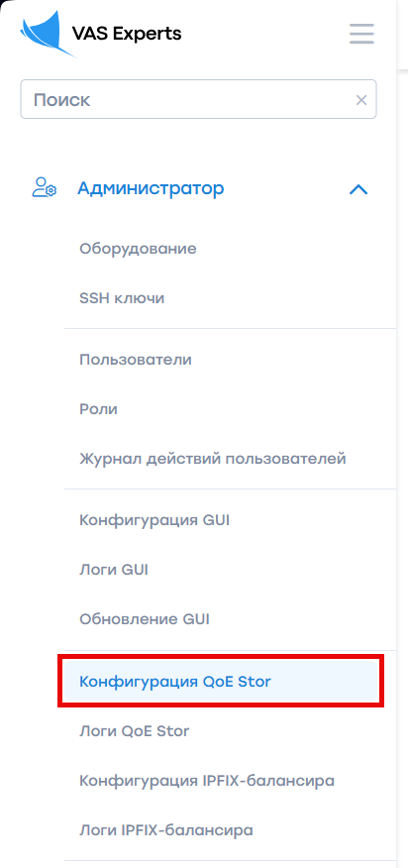
Task: Open the hamburger menu icon
Action: point(362,34)
